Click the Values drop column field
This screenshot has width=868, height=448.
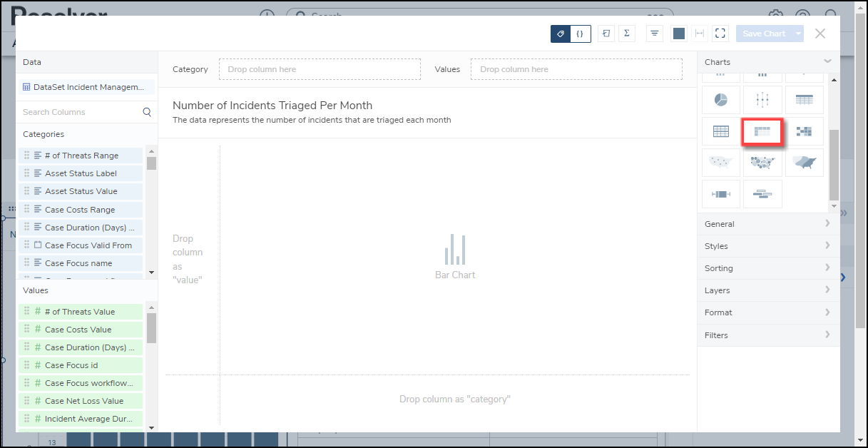click(576, 69)
